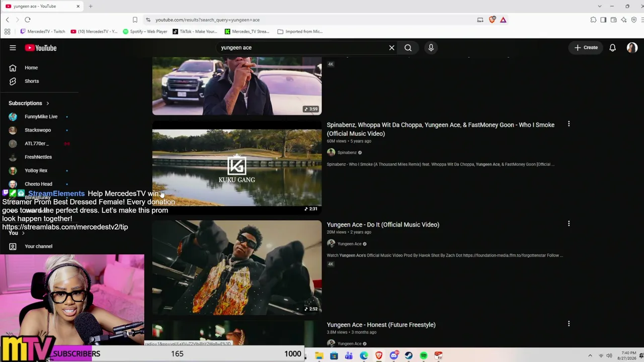Open the tab search dropdown arrow

click(599, 6)
